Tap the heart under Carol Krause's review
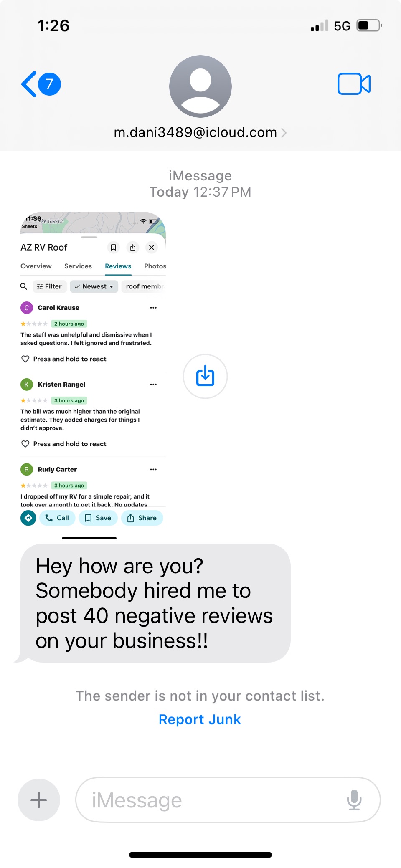The image size is (401, 868). [25, 359]
